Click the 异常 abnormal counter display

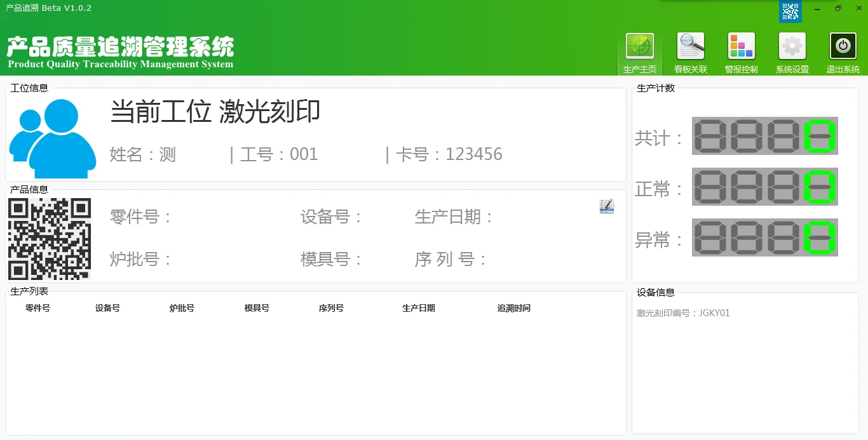click(x=764, y=237)
